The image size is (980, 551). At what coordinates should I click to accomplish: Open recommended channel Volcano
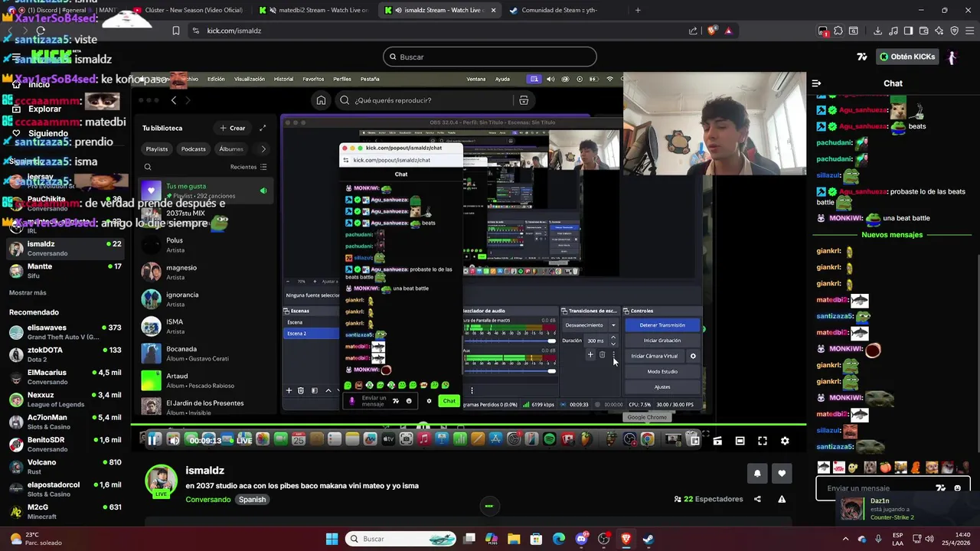click(x=65, y=467)
